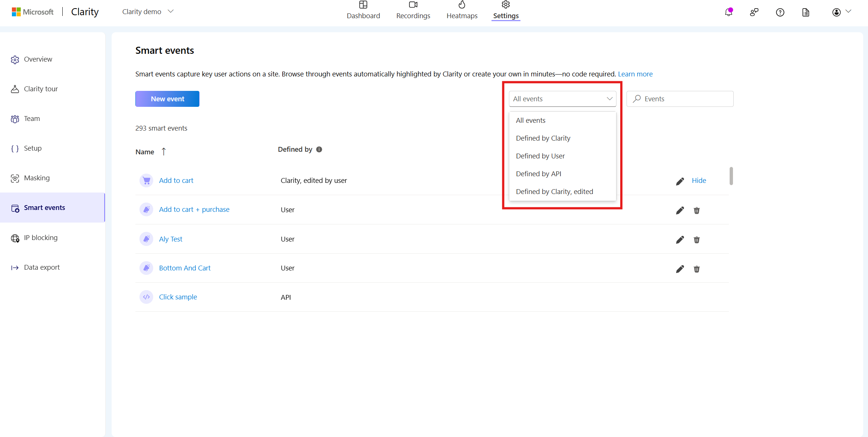
Task: Click the Defined by column header
Action: point(295,149)
